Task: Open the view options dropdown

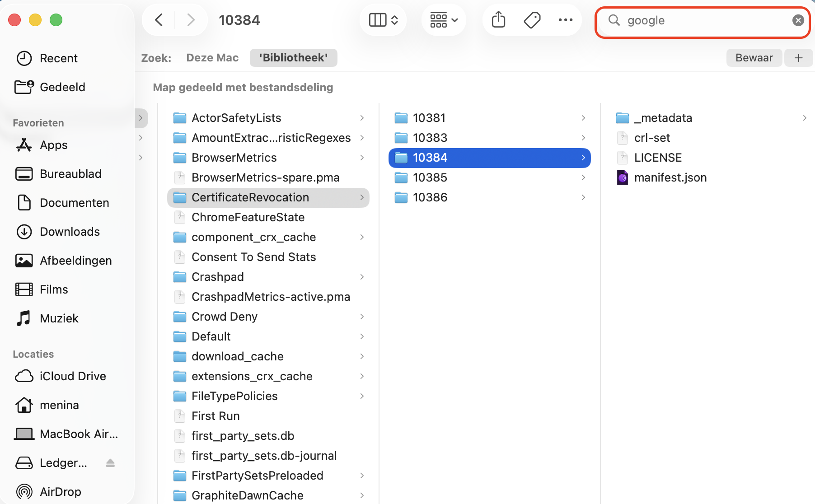Action: (x=443, y=19)
